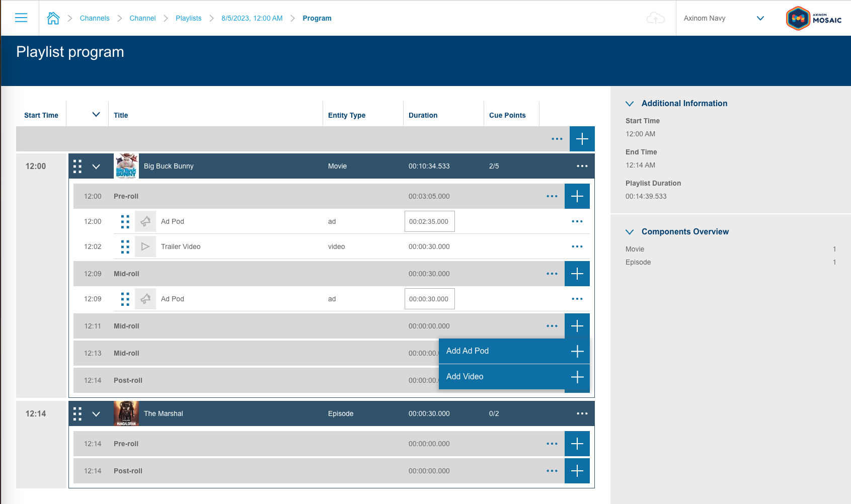851x504 pixels.
Task: Click the plus icon on the Pre-roll row
Action: coord(577,196)
